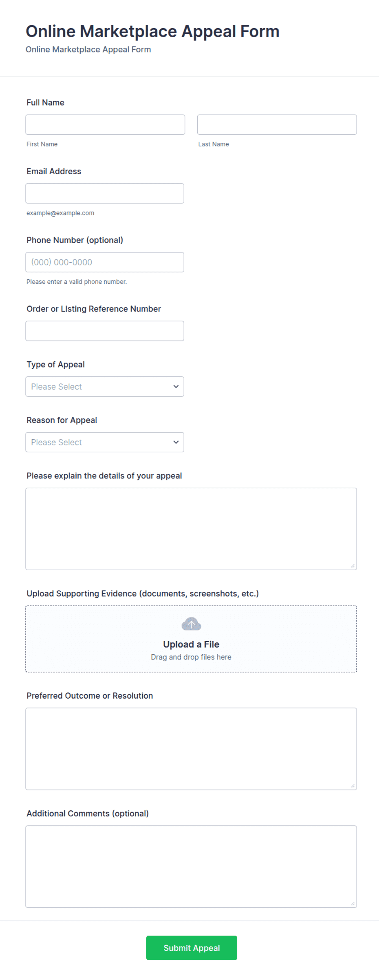Click the Email Address field
Image resolution: width=379 pixels, height=980 pixels.
point(105,193)
